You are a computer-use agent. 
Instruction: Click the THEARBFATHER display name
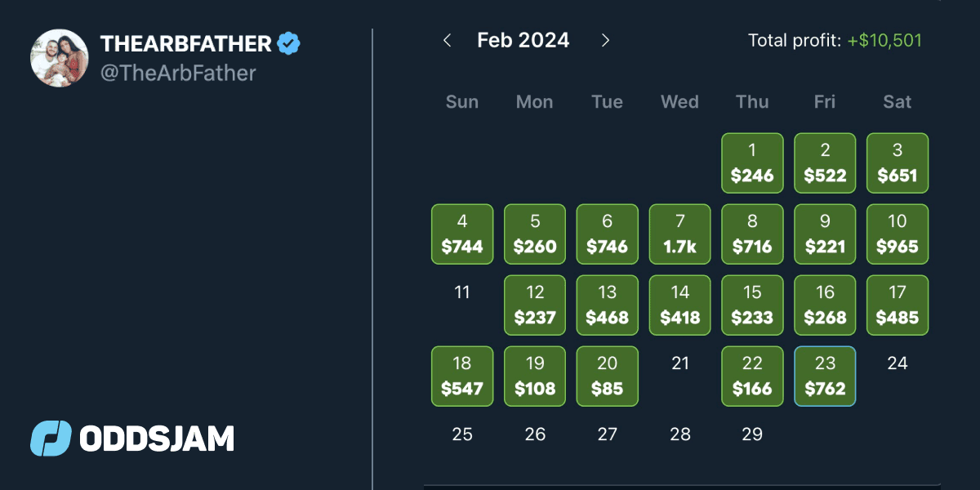point(185,44)
